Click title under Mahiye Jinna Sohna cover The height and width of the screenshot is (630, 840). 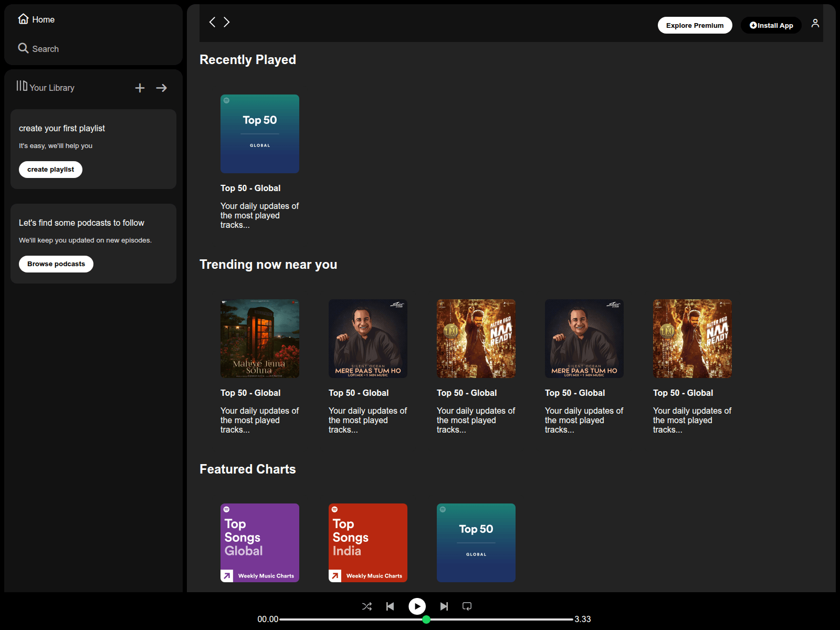click(250, 393)
